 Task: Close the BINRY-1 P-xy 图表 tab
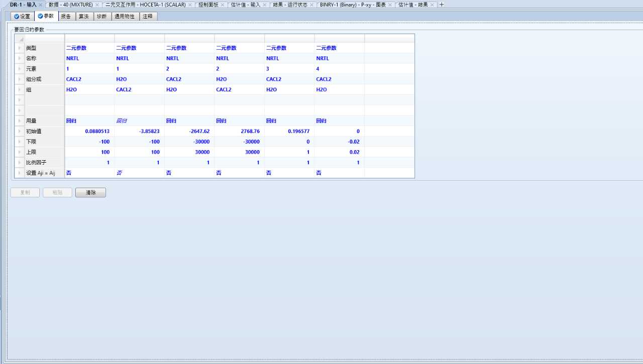tap(390, 5)
